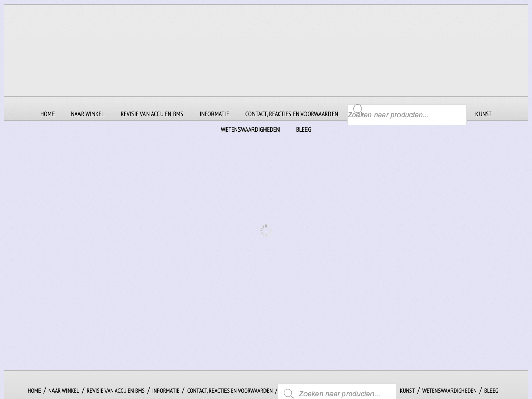Click footer INFORMATIE link
This screenshot has height=399, width=532.
tap(166, 391)
